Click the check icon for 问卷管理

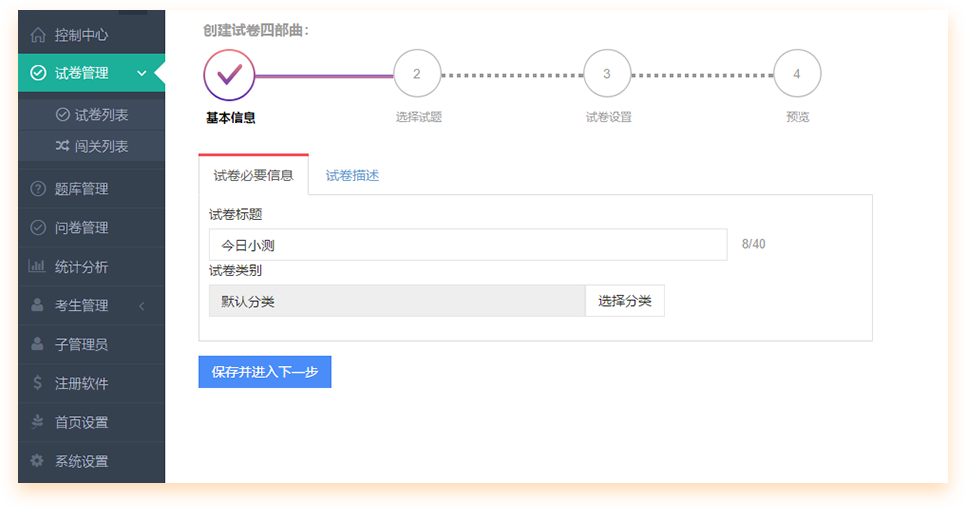(38, 227)
